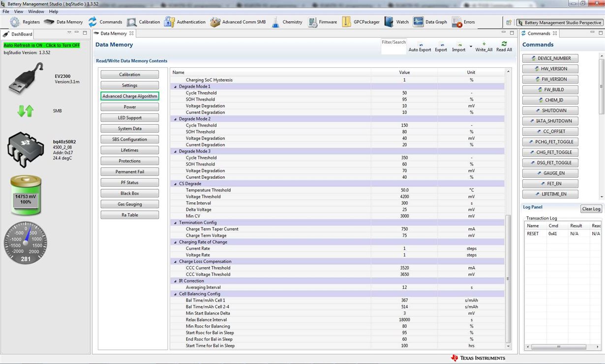Click the Min CV parameter name
The width and height of the screenshot is (605, 364).
[193, 216]
